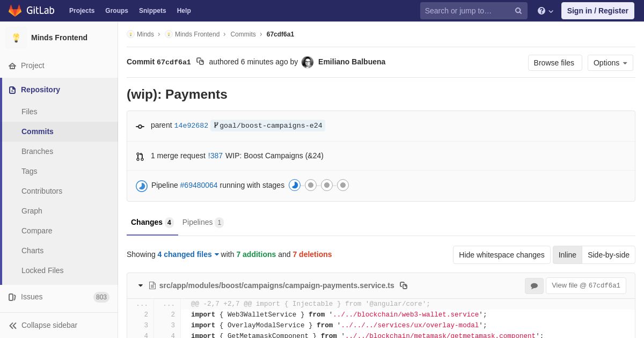
Task: Click author name Emiliano Balbuena
Action: point(352,62)
